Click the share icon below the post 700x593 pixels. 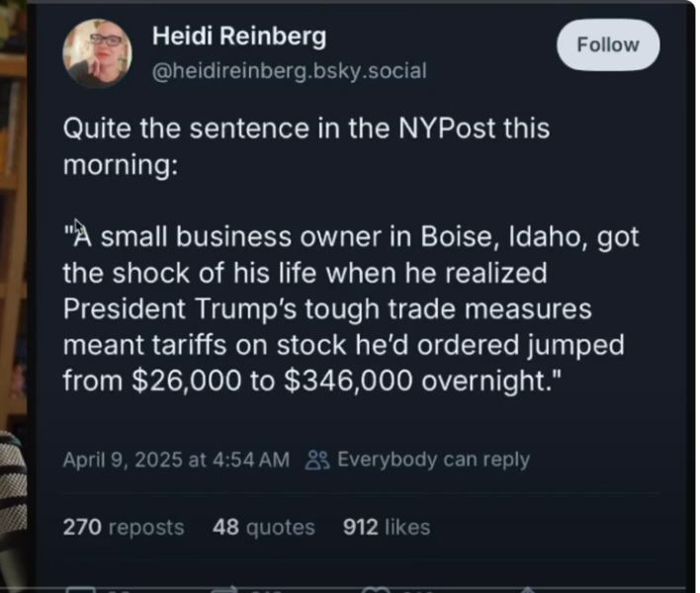[524, 589]
